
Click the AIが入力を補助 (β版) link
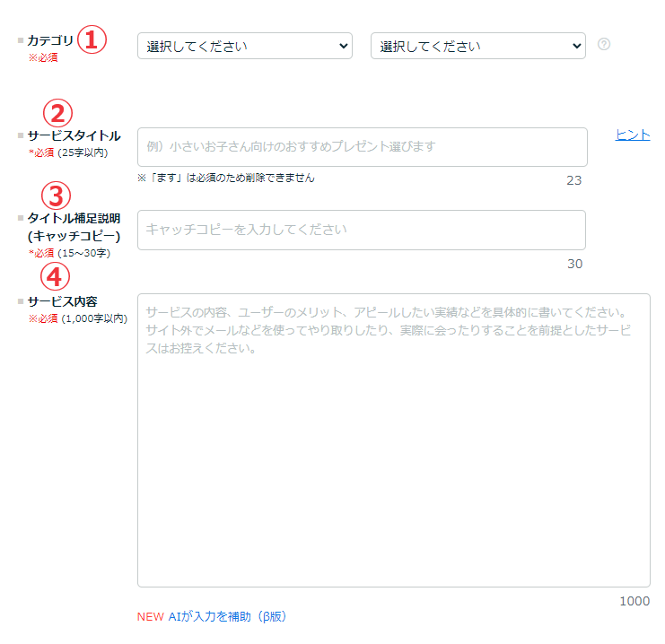[226, 617]
